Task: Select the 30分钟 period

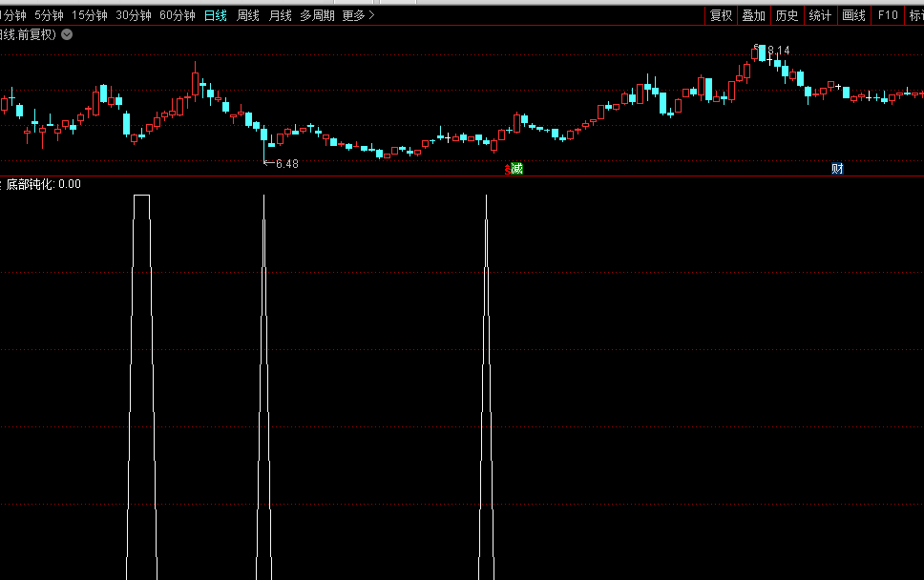Action: click(x=134, y=15)
